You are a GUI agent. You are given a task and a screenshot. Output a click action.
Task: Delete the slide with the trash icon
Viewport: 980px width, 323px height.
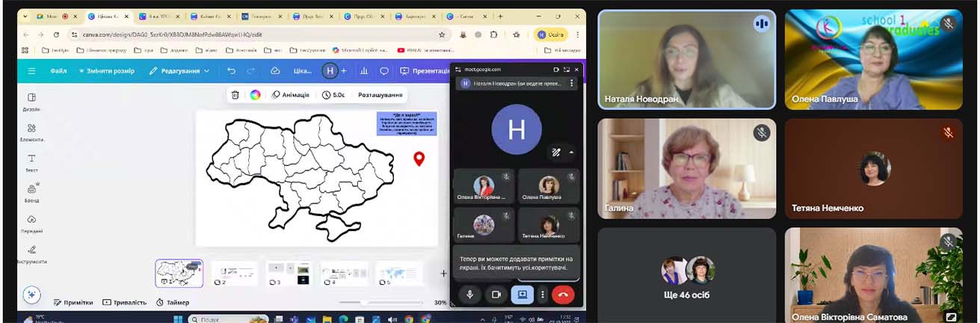[x=235, y=95]
